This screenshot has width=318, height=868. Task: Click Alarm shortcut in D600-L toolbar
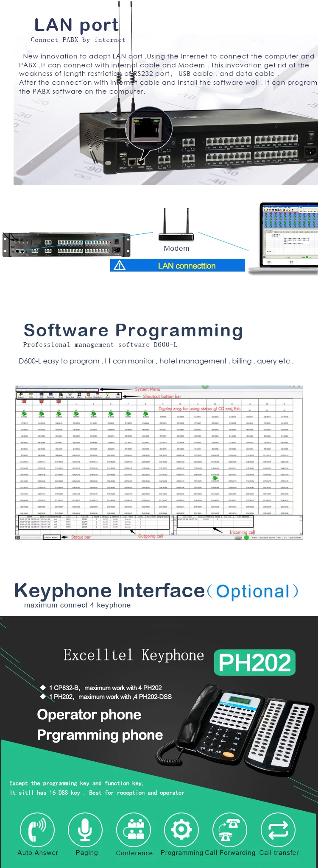coord(79,395)
